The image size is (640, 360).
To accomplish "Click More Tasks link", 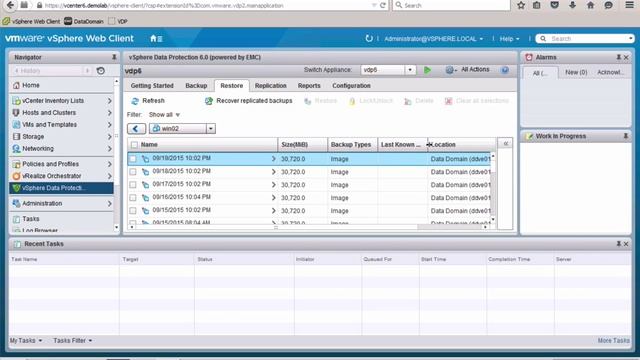I will point(613,340).
